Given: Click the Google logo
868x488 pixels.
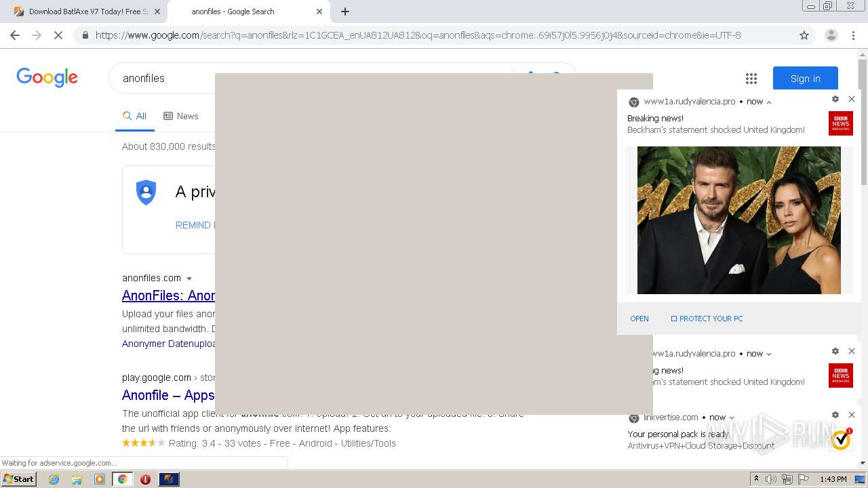Looking at the screenshot, I should (47, 77).
